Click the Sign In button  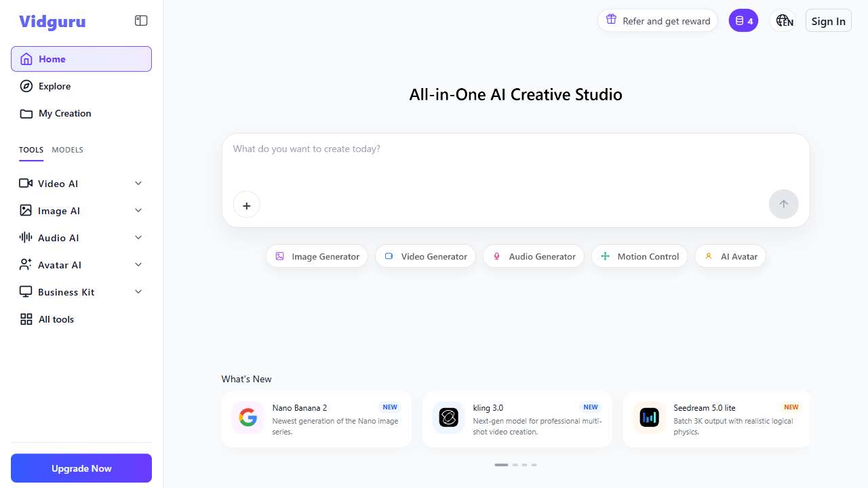(828, 20)
